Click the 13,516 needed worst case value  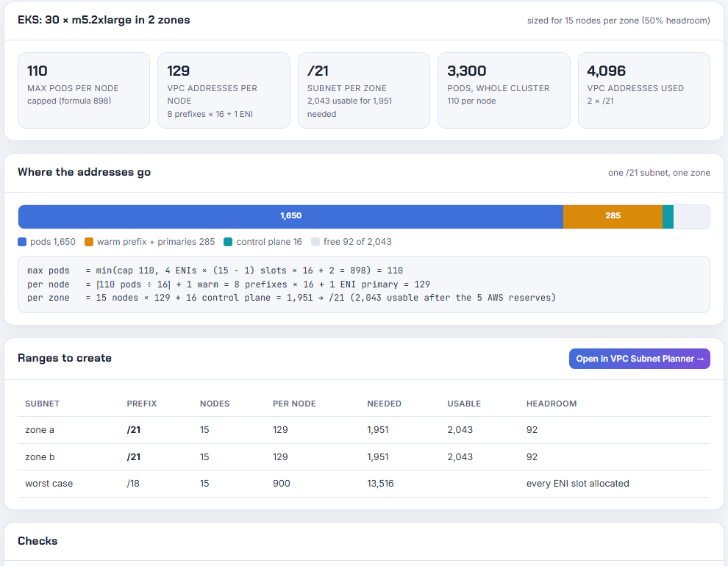pos(380,484)
